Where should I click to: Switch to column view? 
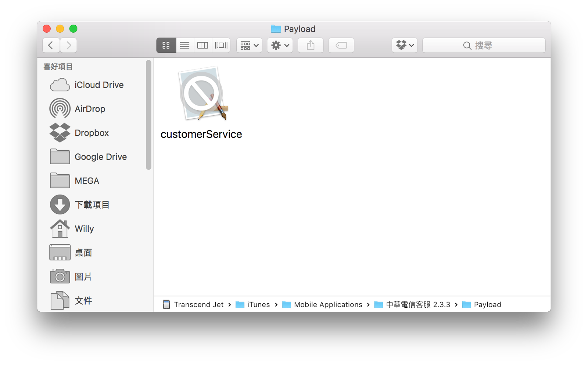[202, 46]
